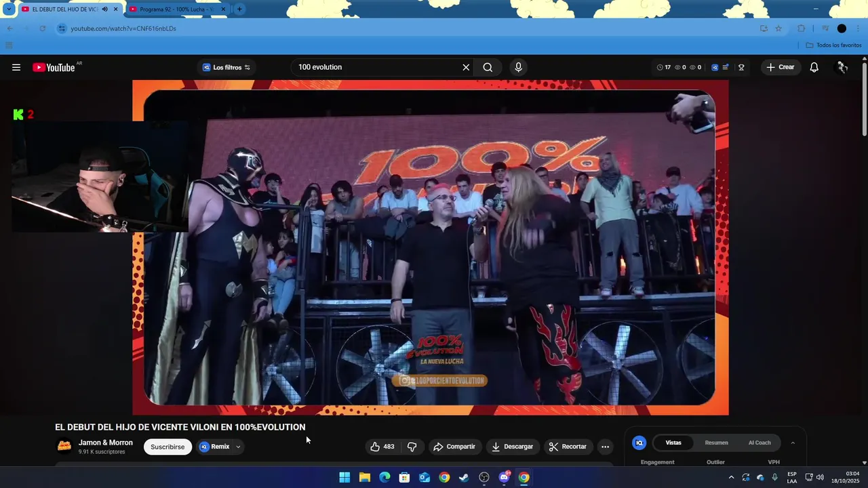This screenshot has height=488, width=868.
Task: Show hidden system tray icons
Action: coord(731,477)
